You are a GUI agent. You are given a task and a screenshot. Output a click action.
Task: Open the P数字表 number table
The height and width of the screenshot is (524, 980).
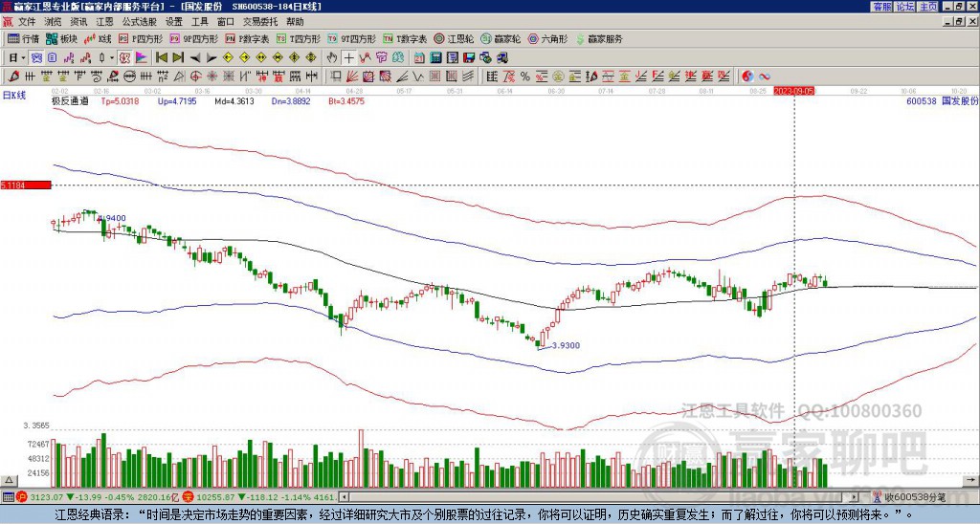[247, 38]
